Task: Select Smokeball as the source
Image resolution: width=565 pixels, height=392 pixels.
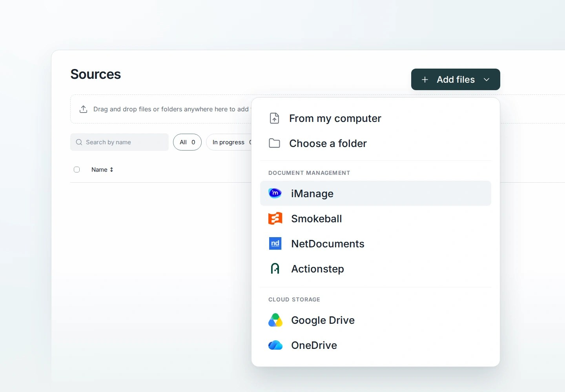Action: (375, 218)
